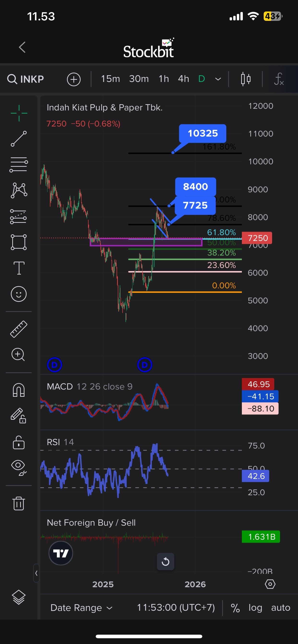Viewport: 298px width, 644px height.
Task: Select the ruler measure tool
Action: (x=19, y=329)
